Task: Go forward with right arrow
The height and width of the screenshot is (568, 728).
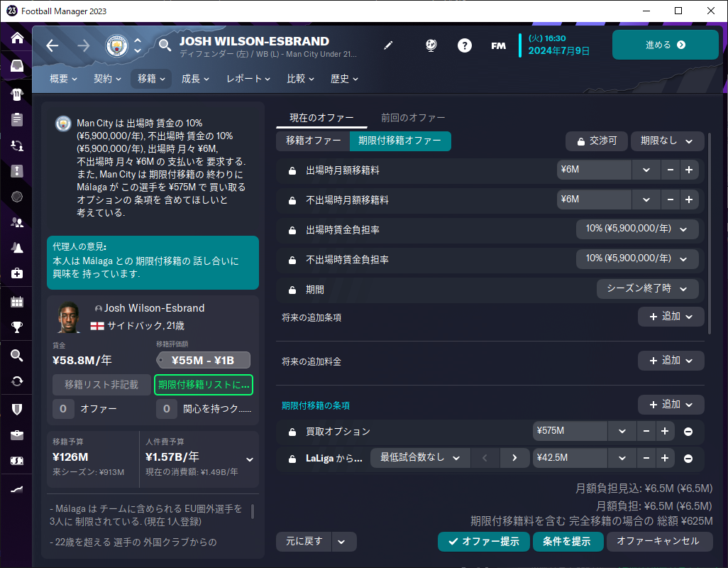Action: pyautogui.click(x=84, y=45)
